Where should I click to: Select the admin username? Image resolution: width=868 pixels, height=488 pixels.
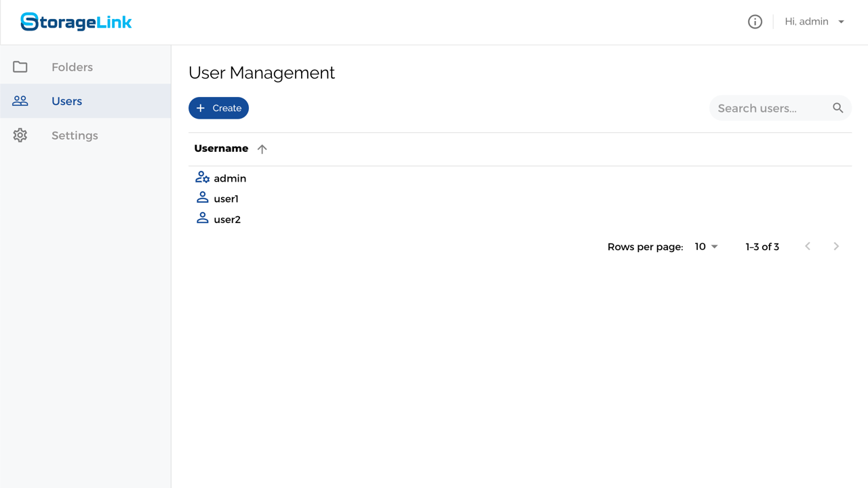(x=230, y=178)
